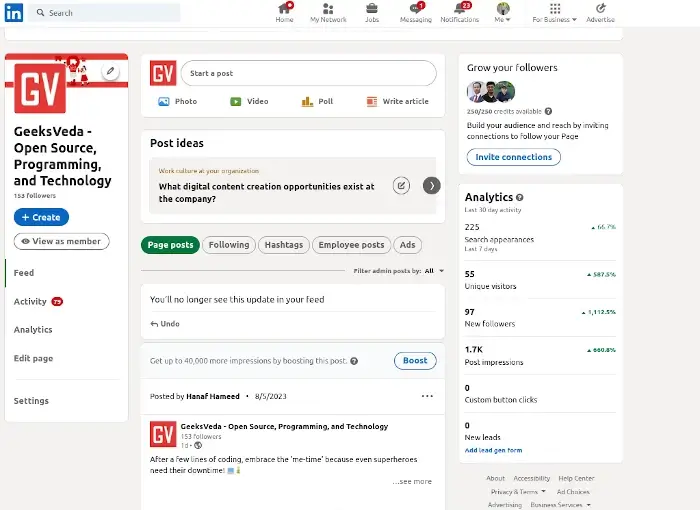Select Feed in left sidebar

pos(24,273)
